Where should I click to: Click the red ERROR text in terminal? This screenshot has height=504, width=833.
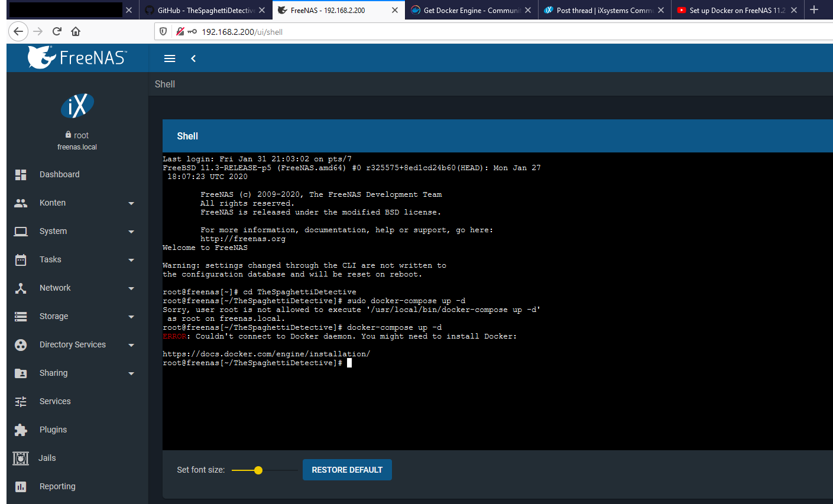point(174,336)
